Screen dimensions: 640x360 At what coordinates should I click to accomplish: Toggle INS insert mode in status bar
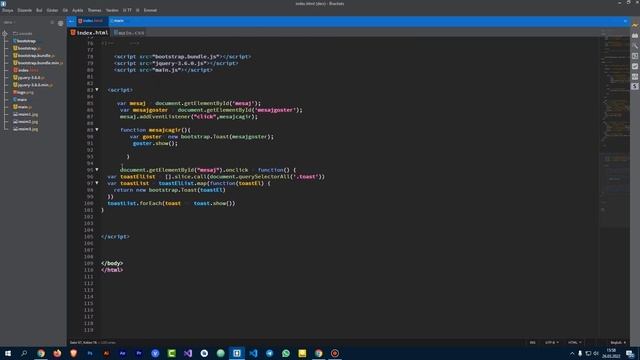[532, 342]
